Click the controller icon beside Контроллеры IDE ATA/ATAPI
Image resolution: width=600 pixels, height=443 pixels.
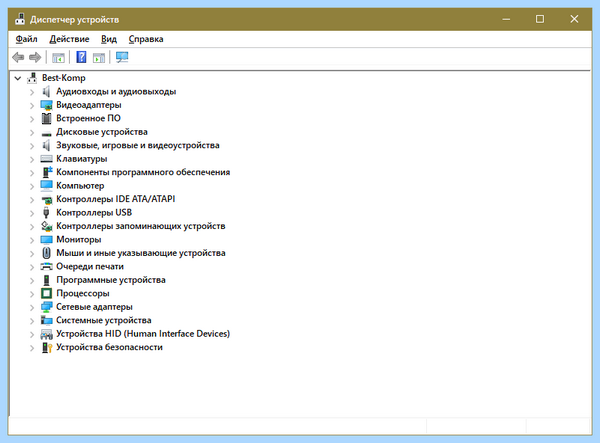coord(47,200)
